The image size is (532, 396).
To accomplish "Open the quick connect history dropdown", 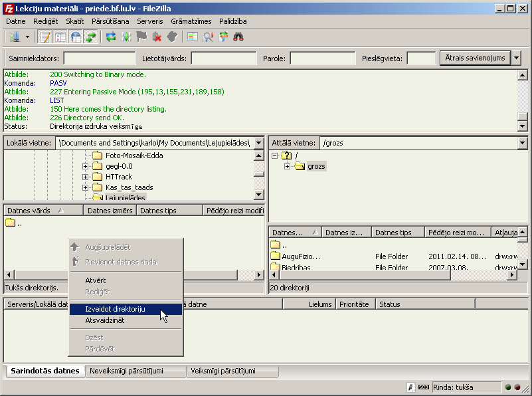I will 516,58.
